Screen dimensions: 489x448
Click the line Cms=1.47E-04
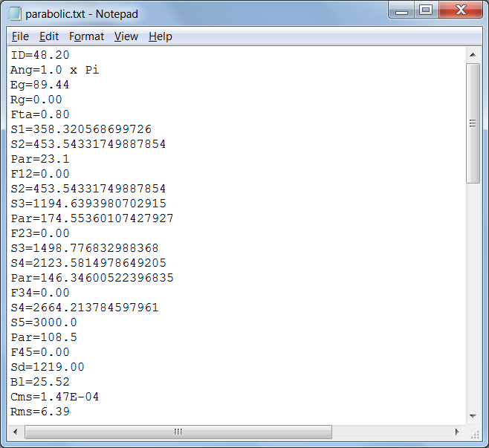pyautogui.click(x=55, y=397)
